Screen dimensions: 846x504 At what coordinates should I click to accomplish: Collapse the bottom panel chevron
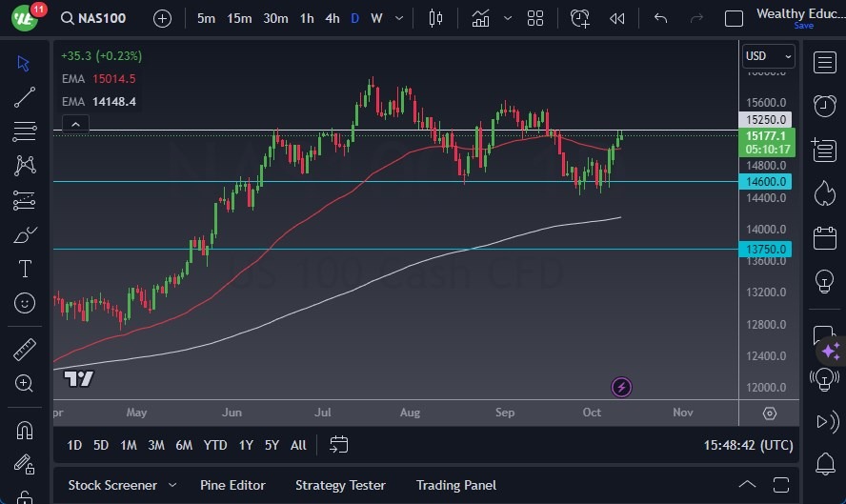(x=748, y=485)
